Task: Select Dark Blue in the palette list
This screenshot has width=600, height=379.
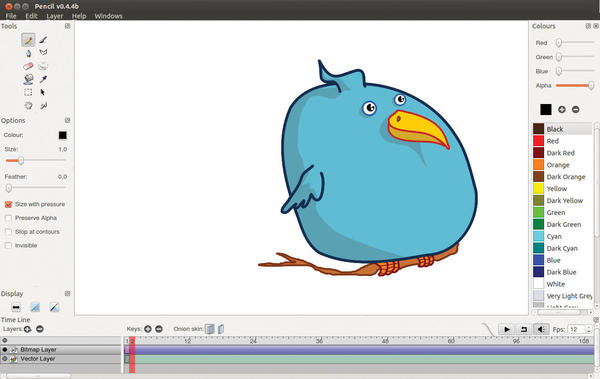Action: (x=562, y=272)
